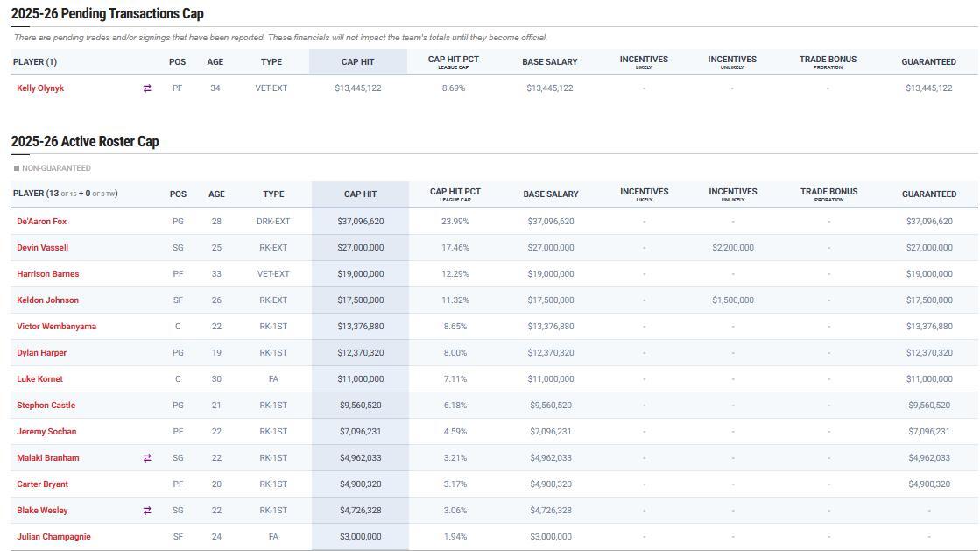
Task: Open Victor Wembanyama's player link
Action: (56, 327)
